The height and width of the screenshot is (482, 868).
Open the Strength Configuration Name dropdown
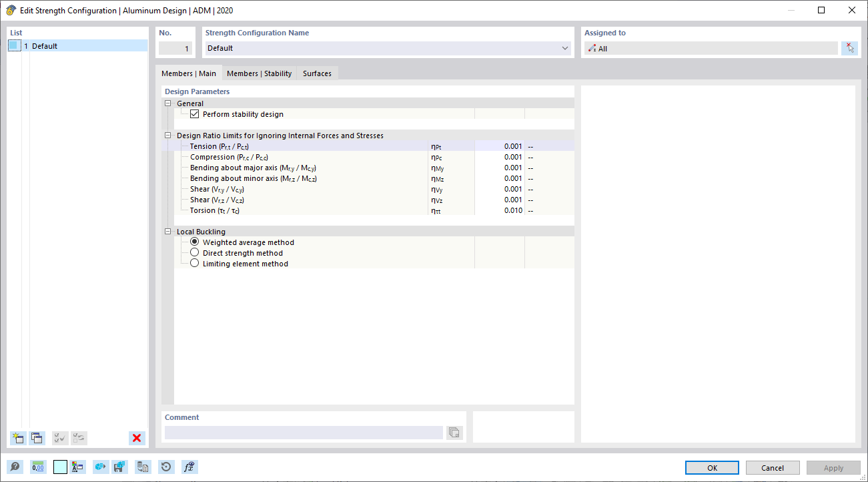click(x=564, y=48)
